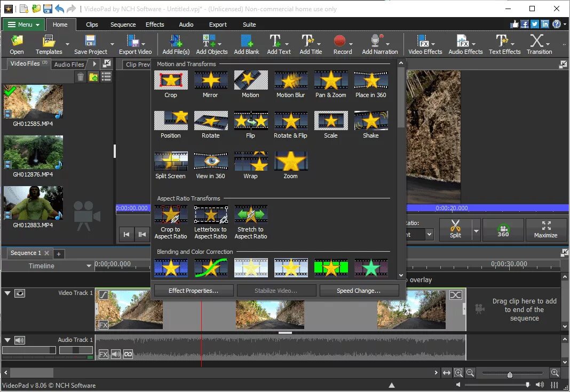Select the Split Screen effect
Image resolution: width=570 pixels, height=392 pixels.
tap(171, 166)
